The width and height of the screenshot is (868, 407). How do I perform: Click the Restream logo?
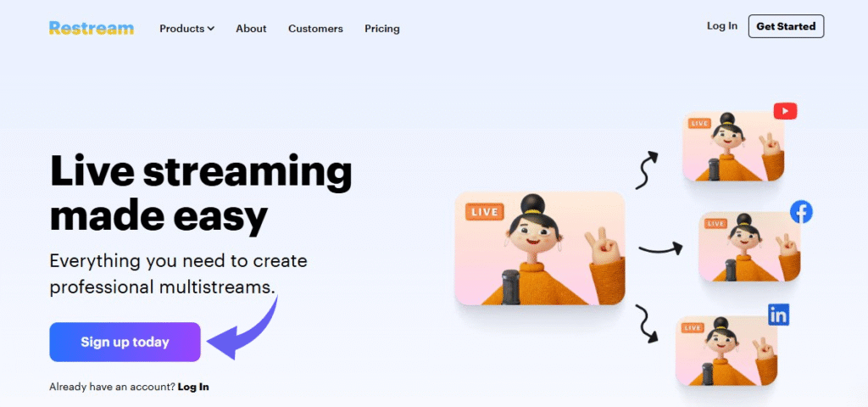click(x=92, y=28)
